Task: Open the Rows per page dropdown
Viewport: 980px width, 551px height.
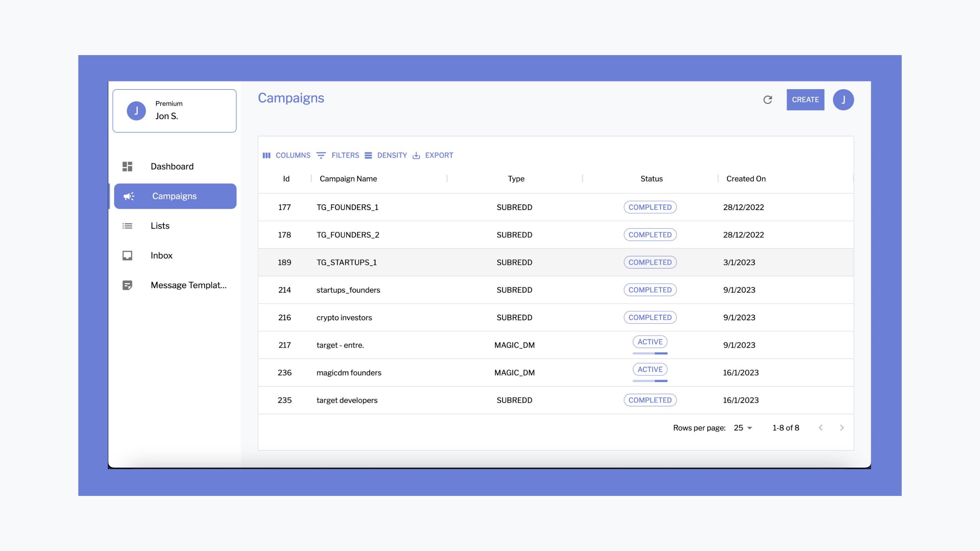Action: point(743,428)
